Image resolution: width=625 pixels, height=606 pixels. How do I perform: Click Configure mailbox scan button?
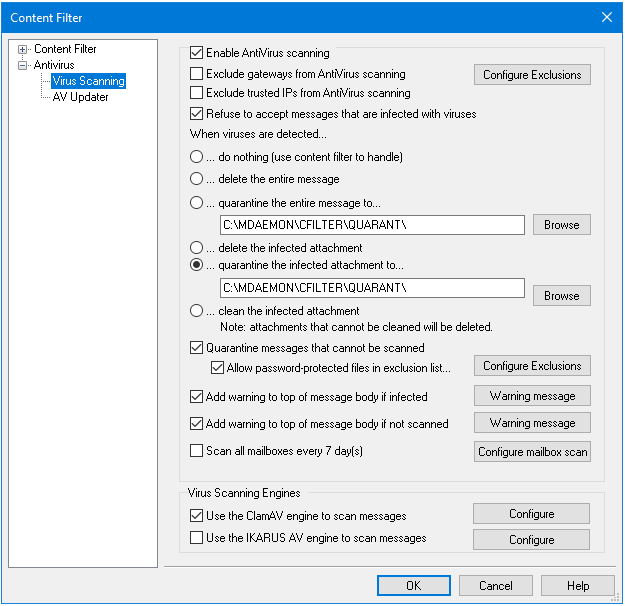coord(531,452)
